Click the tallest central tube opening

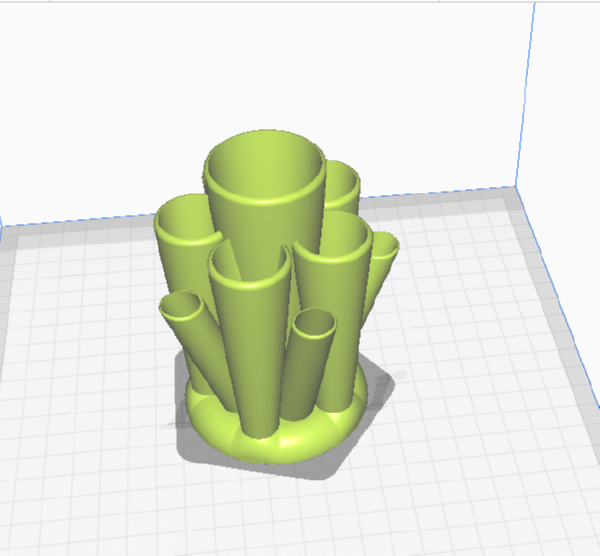(264, 167)
